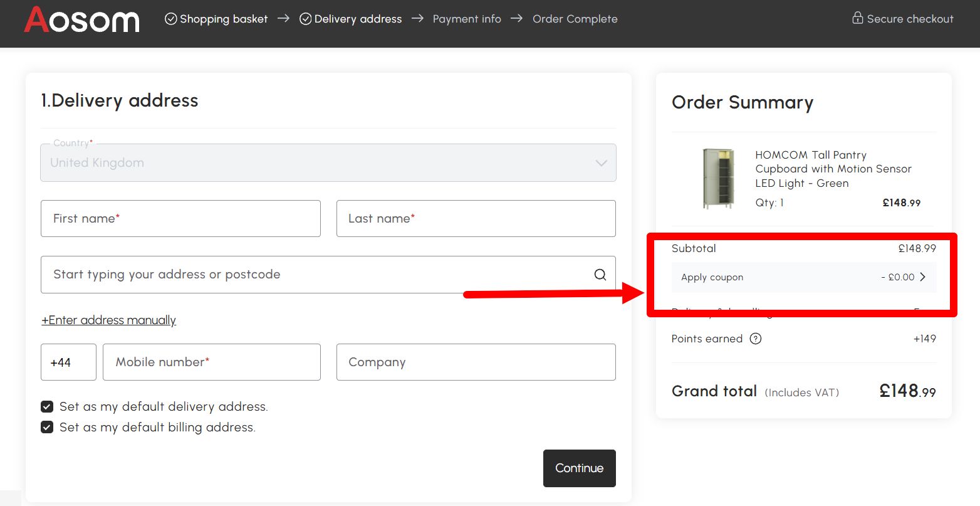980x506 pixels.
Task: Select the Delivery address step
Action: click(358, 19)
